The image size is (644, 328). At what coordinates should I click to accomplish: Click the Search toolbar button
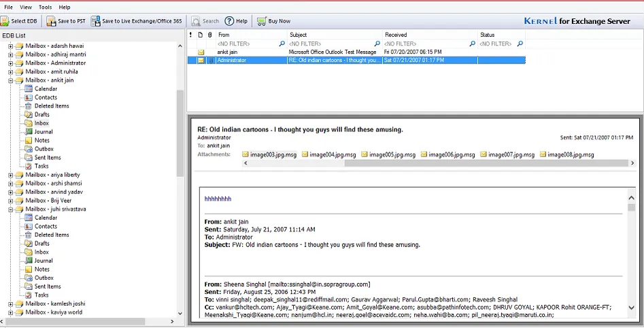[205, 21]
